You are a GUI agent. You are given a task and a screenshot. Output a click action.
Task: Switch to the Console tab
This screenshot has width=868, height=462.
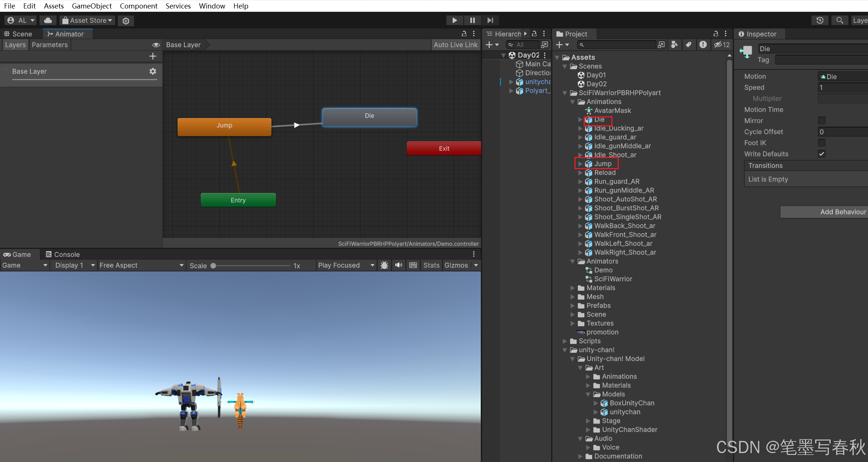coord(63,254)
